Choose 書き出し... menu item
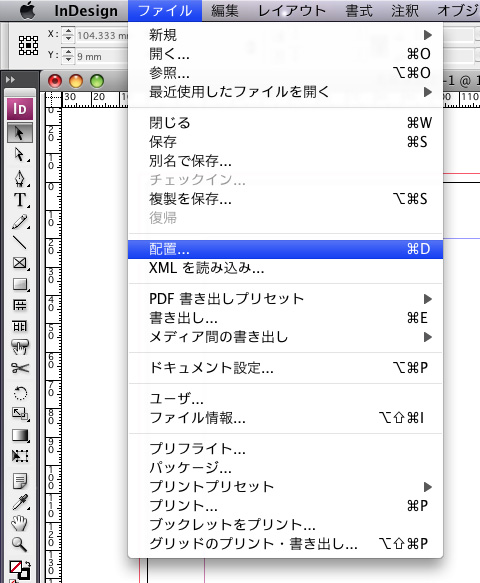This screenshot has height=583, width=480. [x=286, y=318]
